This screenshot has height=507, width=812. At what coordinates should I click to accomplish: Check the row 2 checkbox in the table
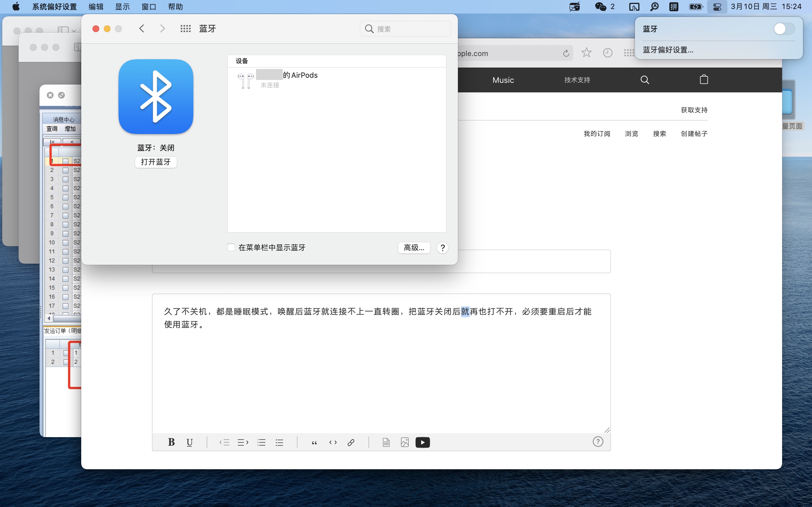65,170
